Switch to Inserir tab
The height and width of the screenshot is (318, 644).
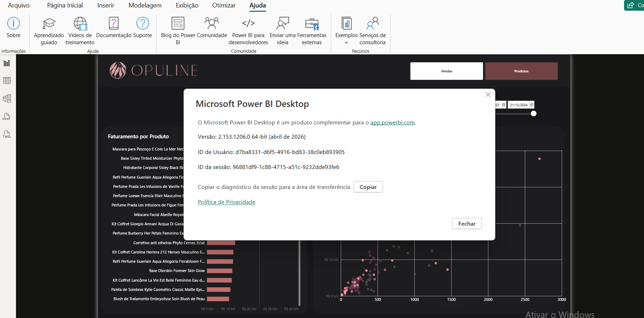click(x=106, y=5)
